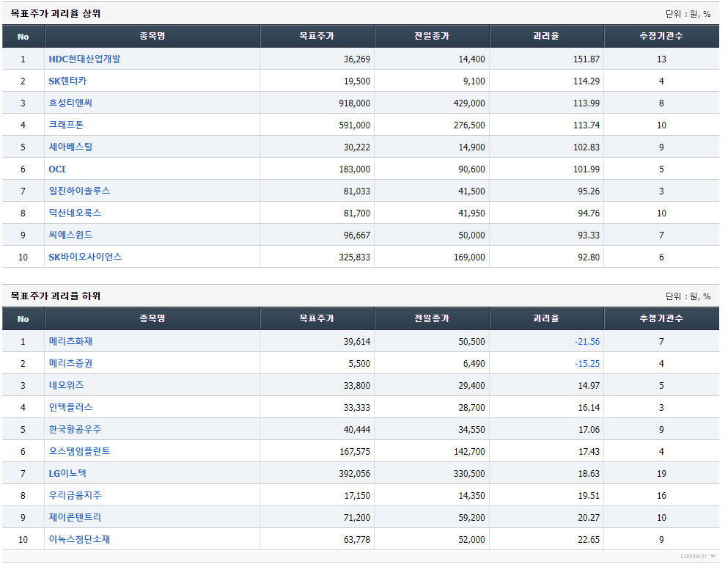Select the 169,000 previous close cell
Screen dimensions: 728x567
(469, 257)
